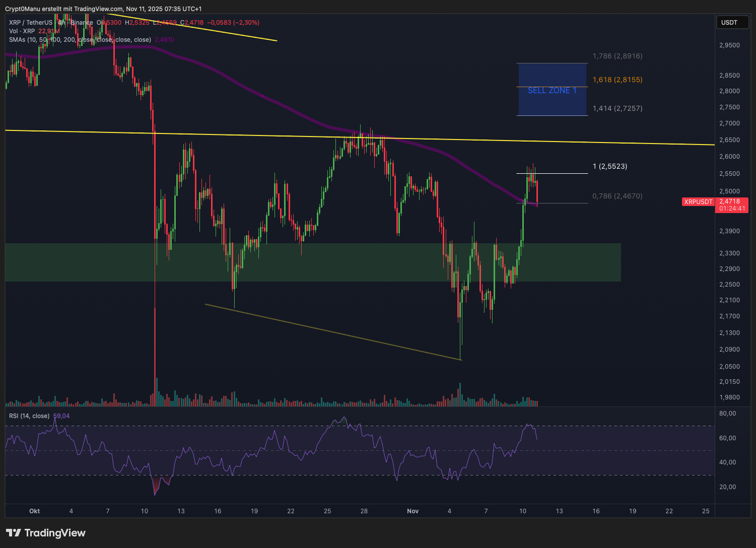Click the Vol · XRP legend label

(22, 31)
